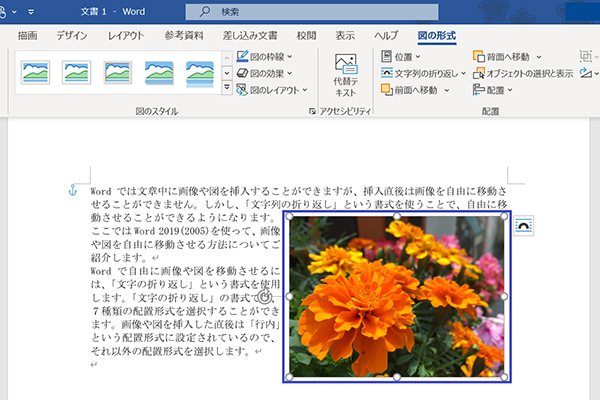The height and width of the screenshot is (400, 600).
Task: Click the bottom-middle handle of image
Action: tap(397, 377)
